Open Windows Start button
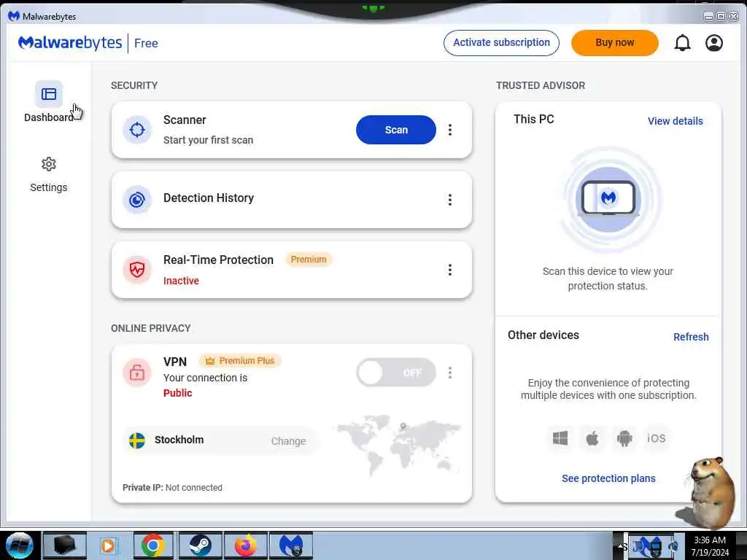747x560 pixels. [20, 545]
